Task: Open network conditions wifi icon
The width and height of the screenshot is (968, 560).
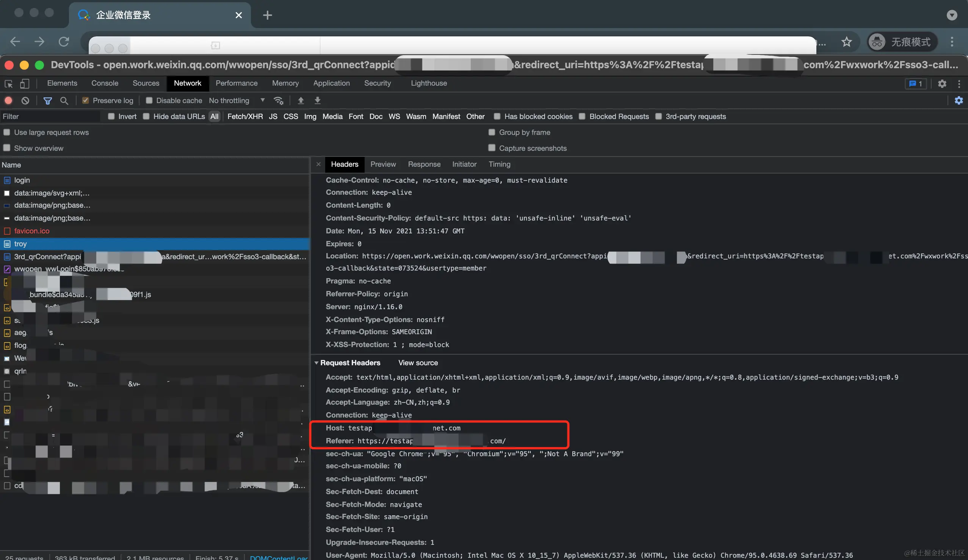Action: [x=278, y=101]
